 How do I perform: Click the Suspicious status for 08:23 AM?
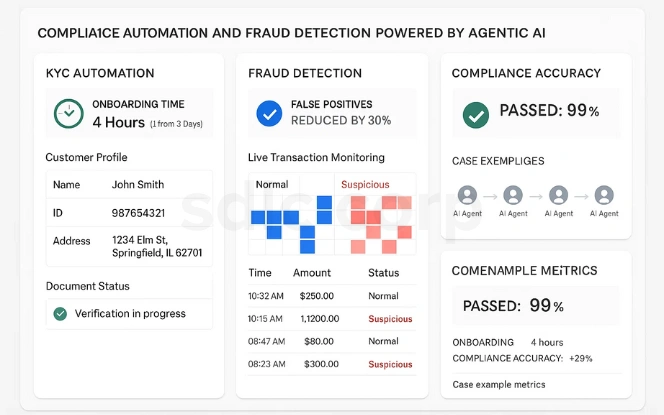pos(390,364)
